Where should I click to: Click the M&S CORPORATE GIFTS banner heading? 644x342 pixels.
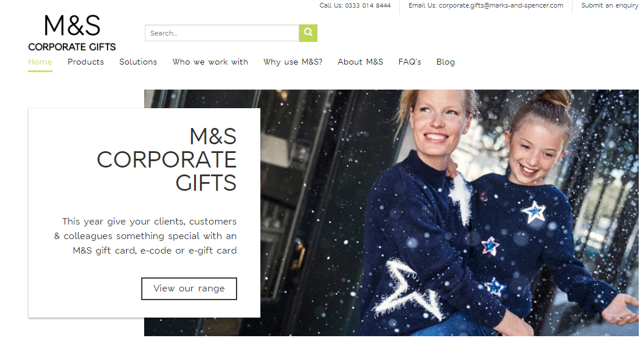click(x=167, y=159)
